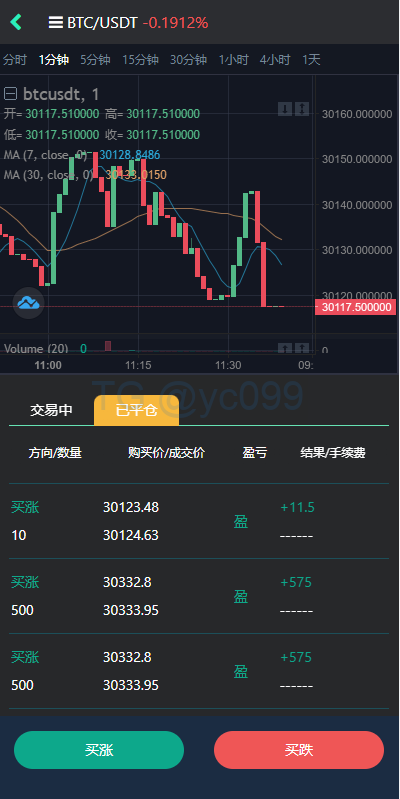Move main chart pane down arrow

click(285, 109)
